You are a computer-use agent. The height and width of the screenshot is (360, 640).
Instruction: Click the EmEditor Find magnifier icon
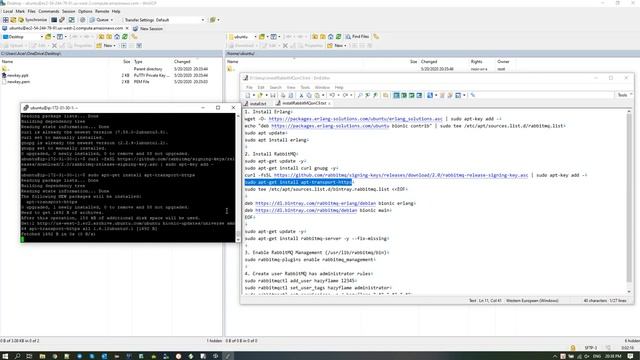[x=360, y=96]
